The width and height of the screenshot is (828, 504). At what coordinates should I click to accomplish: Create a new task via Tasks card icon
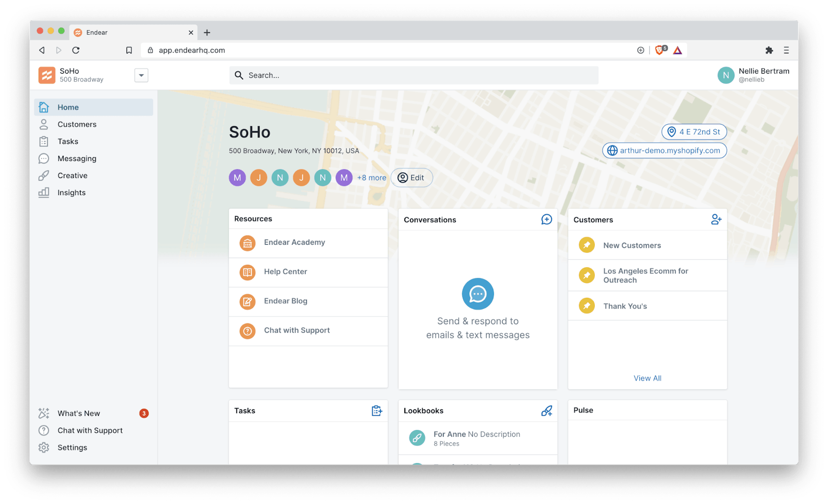pos(377,411)
